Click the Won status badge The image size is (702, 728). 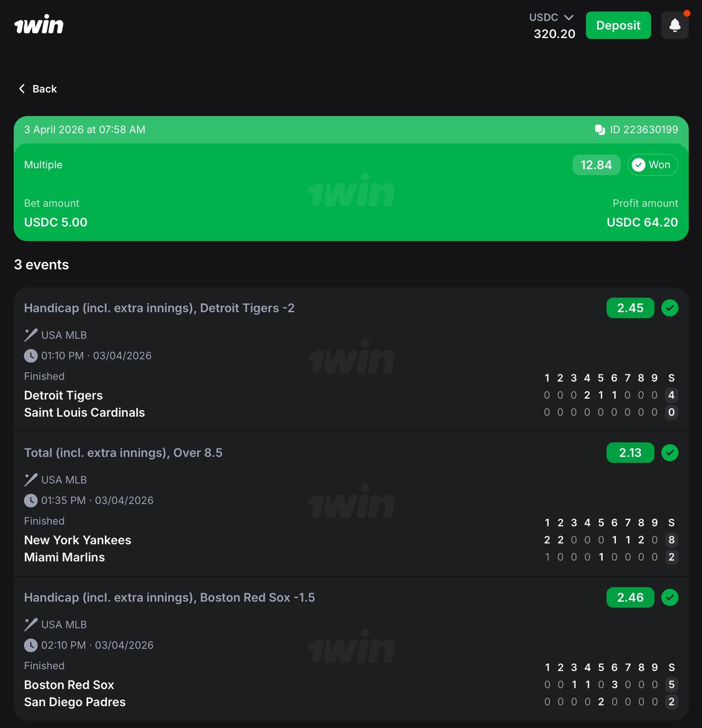pos(653,165)
